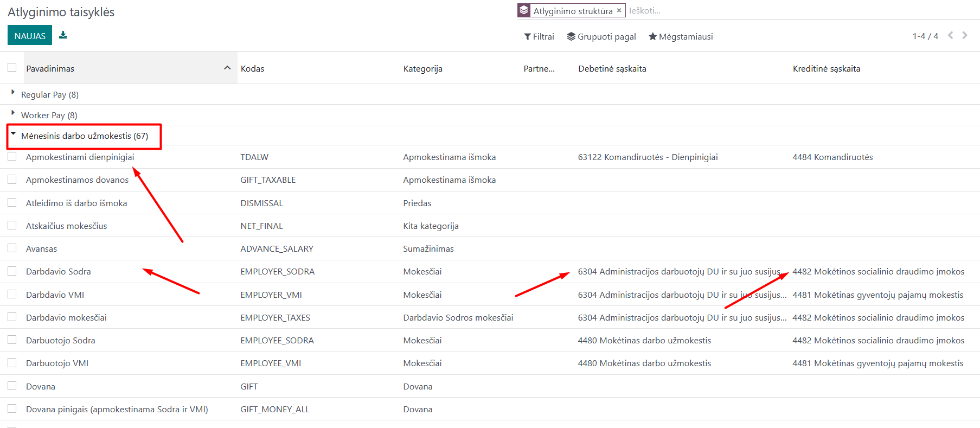The width and height of the screenshot is (980, 428).
Task: Open the Darbuotojo VMI rule
Action: coord(57,363)
